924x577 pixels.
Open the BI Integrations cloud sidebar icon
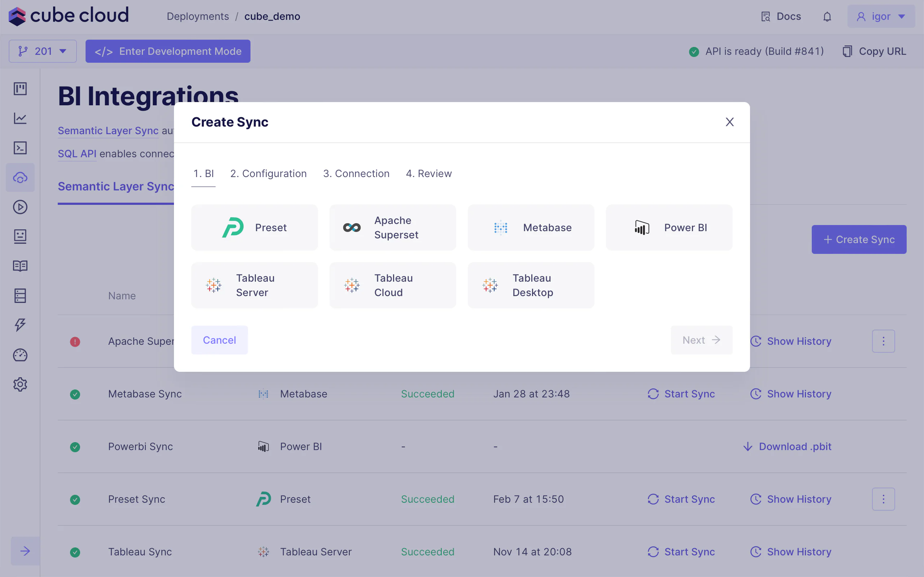(x=20, y=177)
